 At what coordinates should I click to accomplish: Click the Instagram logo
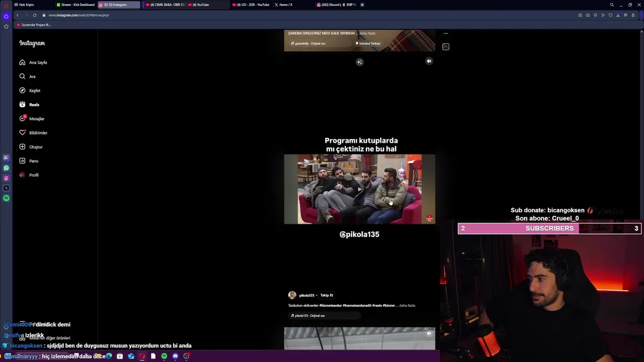point(32,43)
